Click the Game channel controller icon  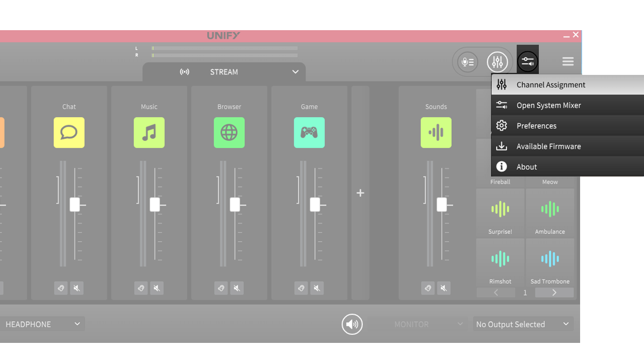[309, 133]
